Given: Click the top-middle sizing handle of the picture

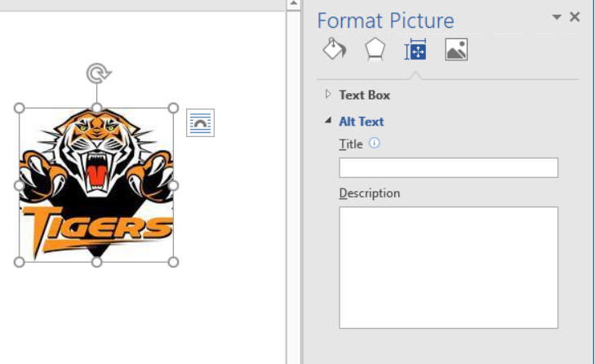Looking at the screenshot, I should coord(97,109).
